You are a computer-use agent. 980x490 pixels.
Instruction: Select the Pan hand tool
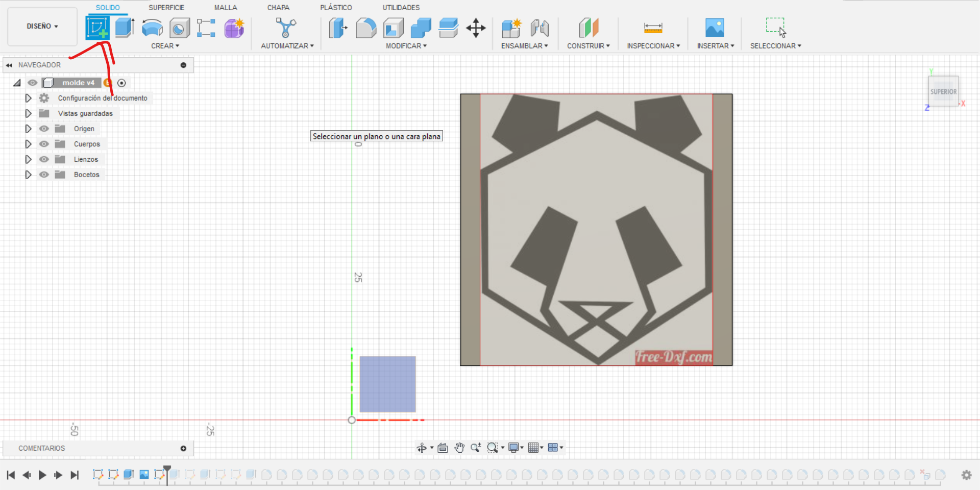tap(459, 448)
